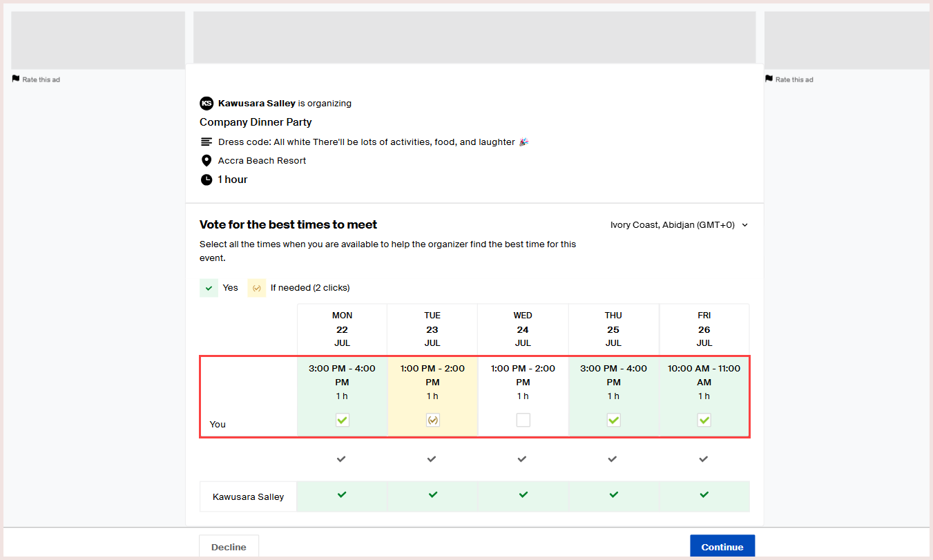Uncheck the Monday 3:00 PM availability checkbox
This screenshot has height=560, width=933.
tap(343, 420)
